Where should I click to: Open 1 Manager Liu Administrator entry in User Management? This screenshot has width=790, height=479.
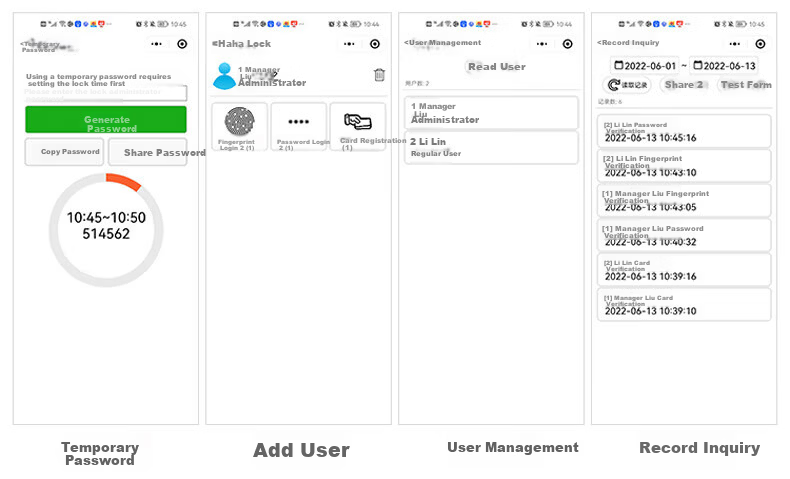click(x=491, y=113)
